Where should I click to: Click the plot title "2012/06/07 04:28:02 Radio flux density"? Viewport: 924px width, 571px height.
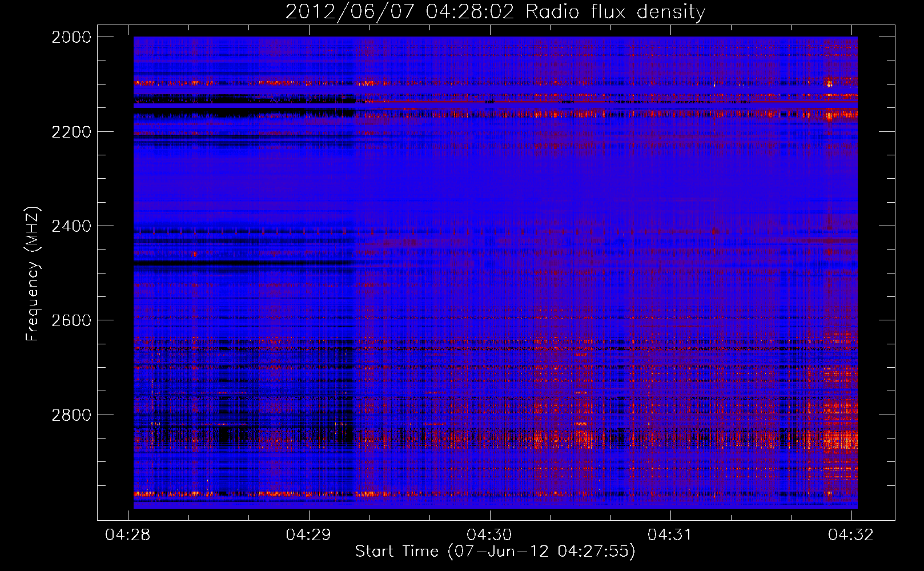(495, 12)
